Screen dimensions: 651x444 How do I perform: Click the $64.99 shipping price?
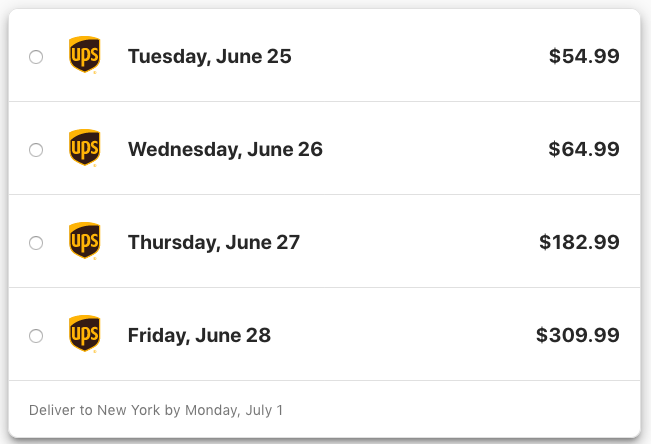(584, 150)
